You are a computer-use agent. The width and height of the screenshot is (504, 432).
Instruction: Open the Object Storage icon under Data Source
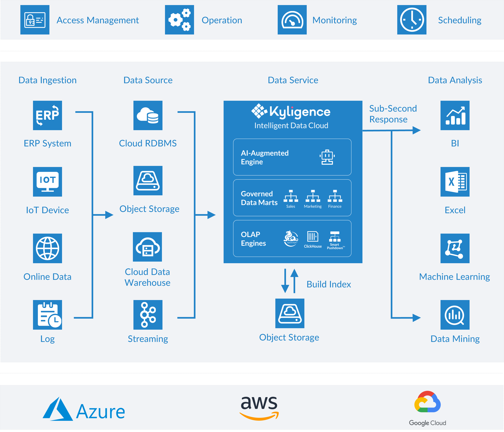tap(148, 181)
